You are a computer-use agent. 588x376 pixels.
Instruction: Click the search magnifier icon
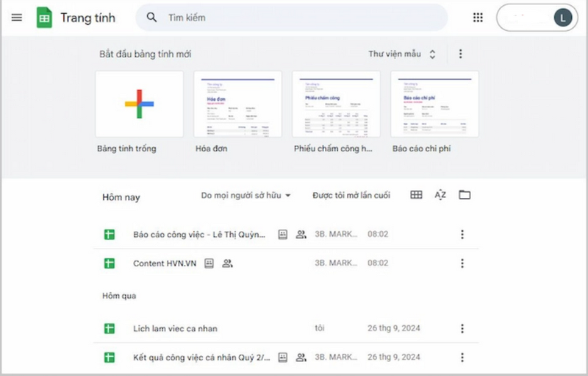[x=151, y=17]
